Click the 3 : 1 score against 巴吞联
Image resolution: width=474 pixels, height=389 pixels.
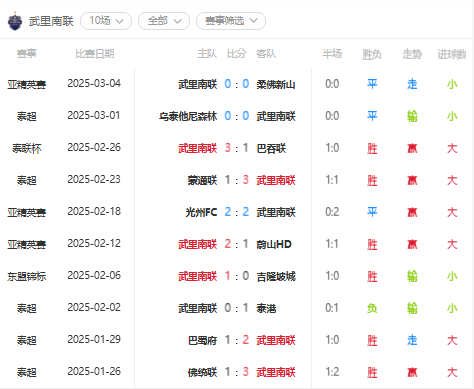(237, 148)
